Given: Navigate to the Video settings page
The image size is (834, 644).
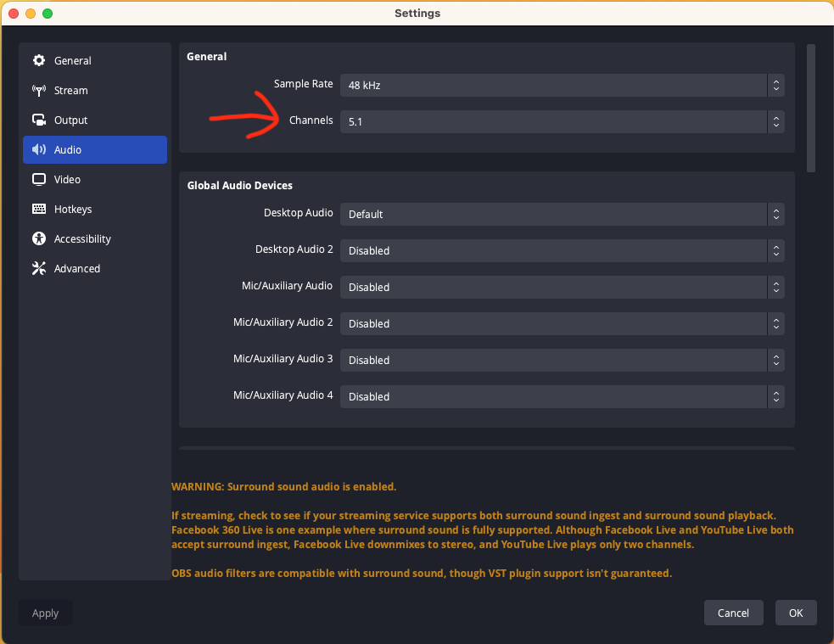Looking at the screenshot, I should (94, 179).
